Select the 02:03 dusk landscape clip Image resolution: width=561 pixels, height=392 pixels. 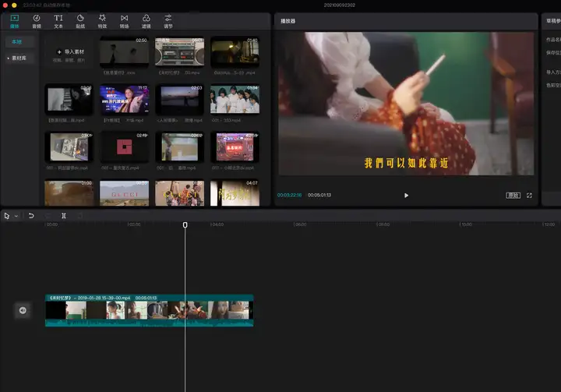tap(180, 100)
